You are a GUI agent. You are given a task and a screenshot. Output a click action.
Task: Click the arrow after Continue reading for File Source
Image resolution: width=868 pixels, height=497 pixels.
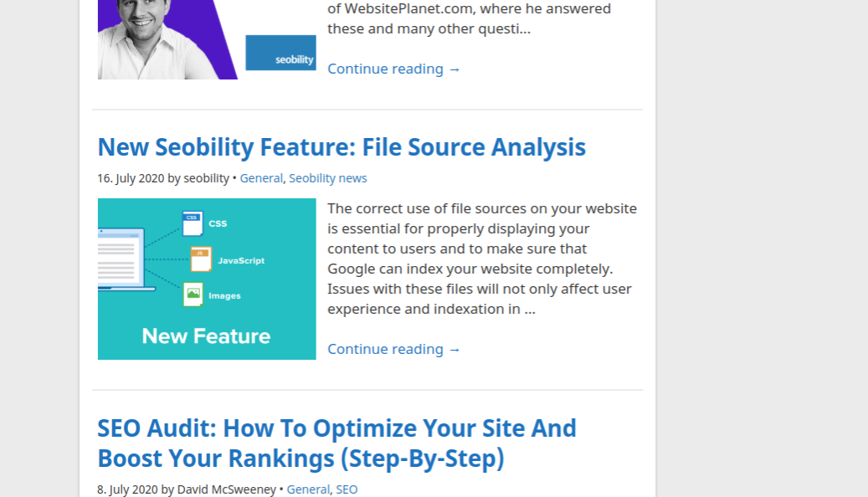tap(455, 350)
